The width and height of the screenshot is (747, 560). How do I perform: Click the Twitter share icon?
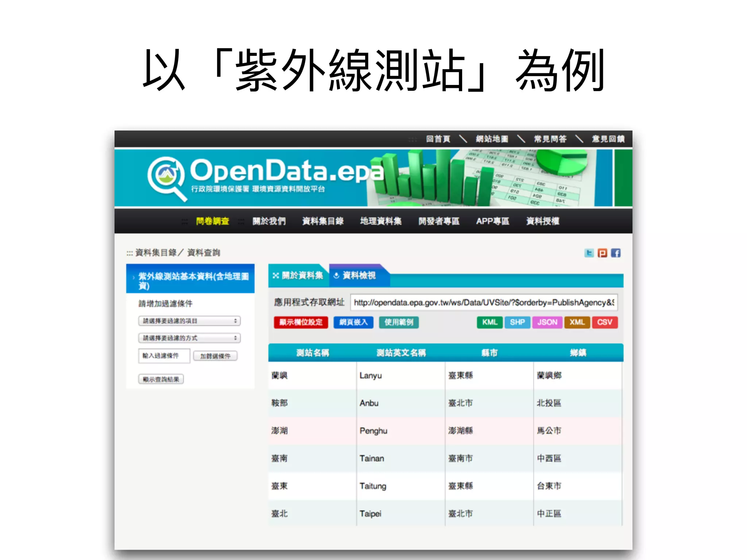(x=589, y=253)
